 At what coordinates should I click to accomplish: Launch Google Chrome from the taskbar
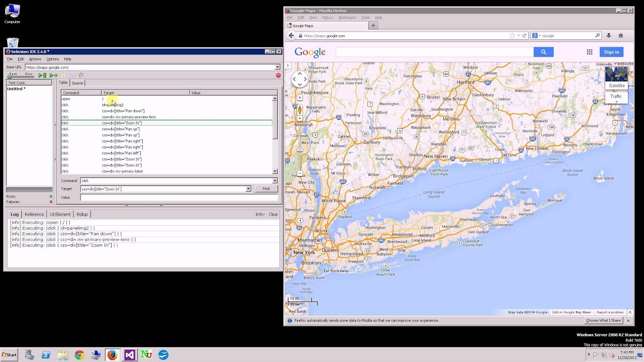pos(79,355)
